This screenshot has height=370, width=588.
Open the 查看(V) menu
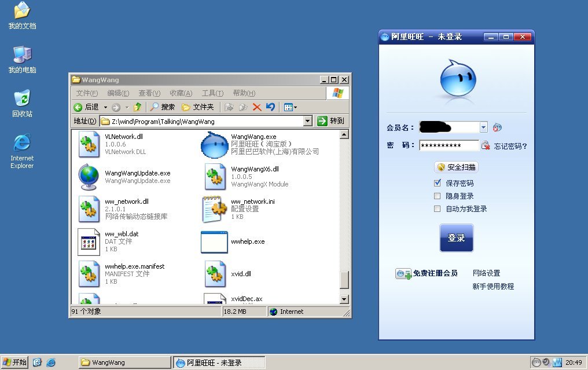(x=149, y=93)
